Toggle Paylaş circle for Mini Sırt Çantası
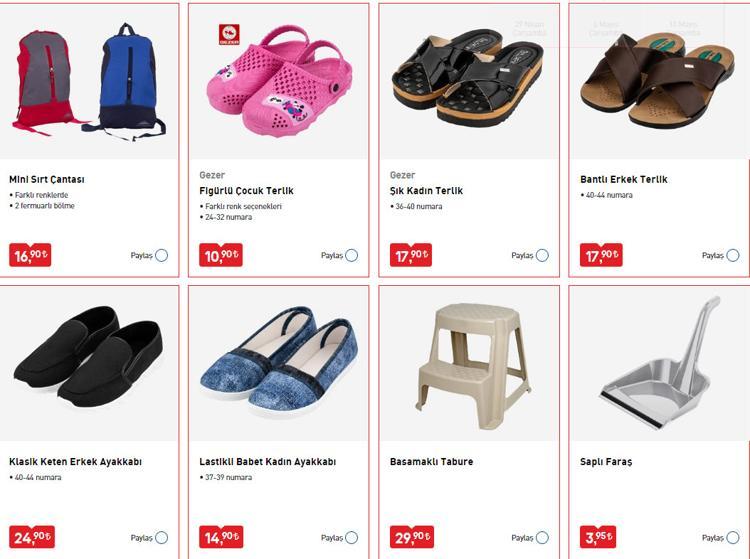The image size is (750, 559). coord(162,255)
